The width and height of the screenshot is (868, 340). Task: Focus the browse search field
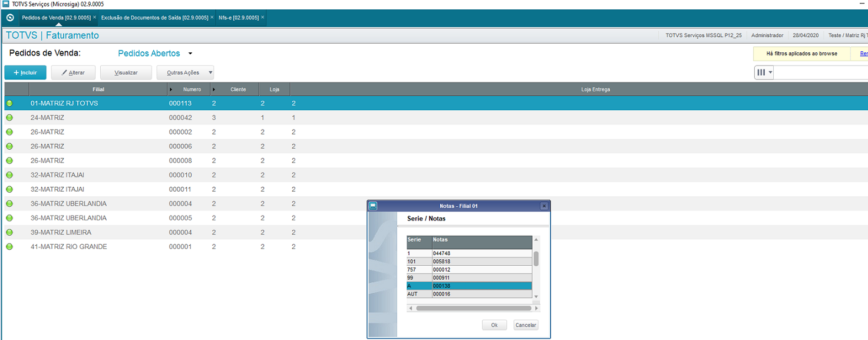(x=821, y=72)
